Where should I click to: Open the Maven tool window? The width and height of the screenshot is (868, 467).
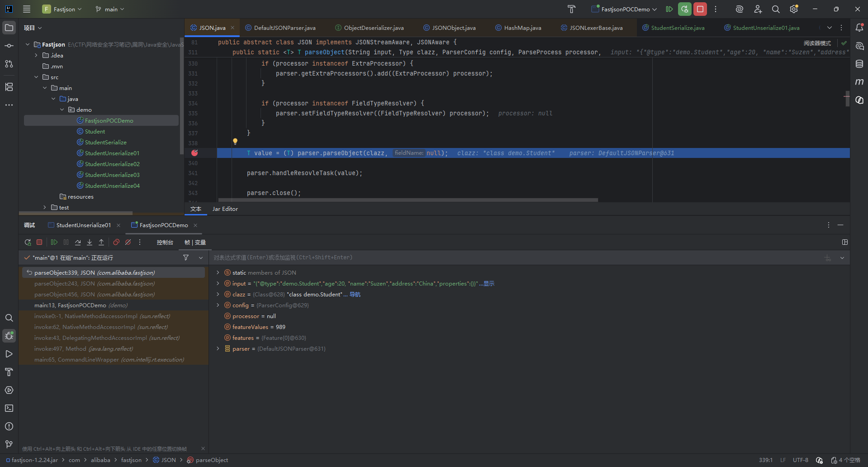click(x=859, y=82)
